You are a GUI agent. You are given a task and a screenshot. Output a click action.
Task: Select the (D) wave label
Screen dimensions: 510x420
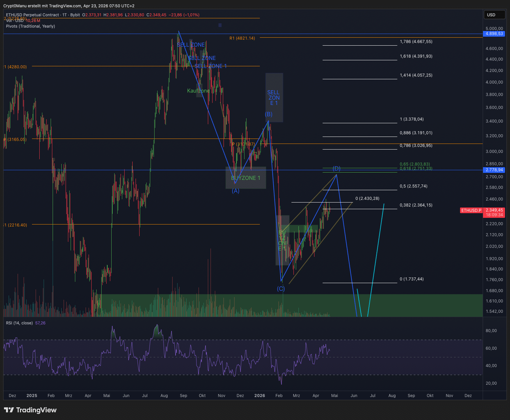tap(336, 168)
